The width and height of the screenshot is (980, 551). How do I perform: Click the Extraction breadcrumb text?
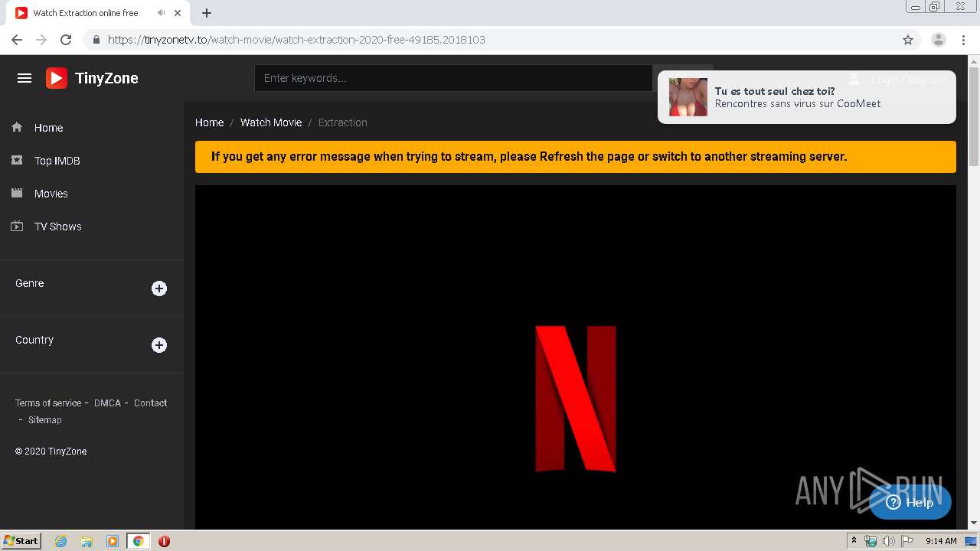tap(343, 122)
